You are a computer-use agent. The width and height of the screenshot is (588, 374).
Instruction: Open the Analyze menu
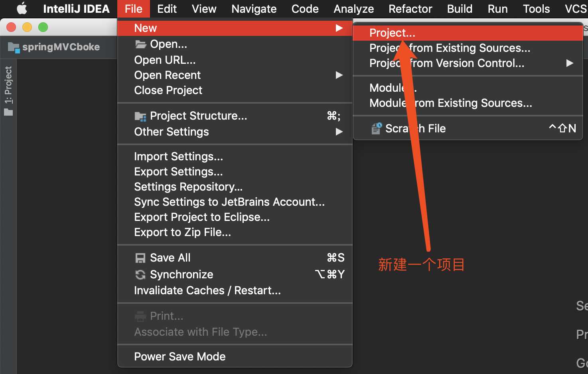[x=353, y=9]
